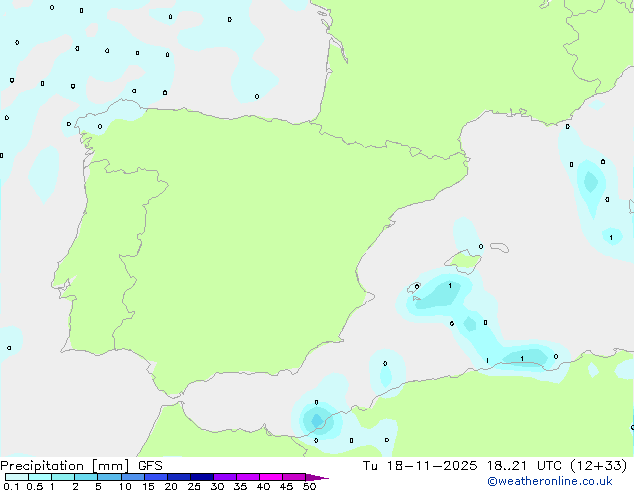Click the "35" legend value
Viewport: 634px width, 490px height.
coord(240,486)
